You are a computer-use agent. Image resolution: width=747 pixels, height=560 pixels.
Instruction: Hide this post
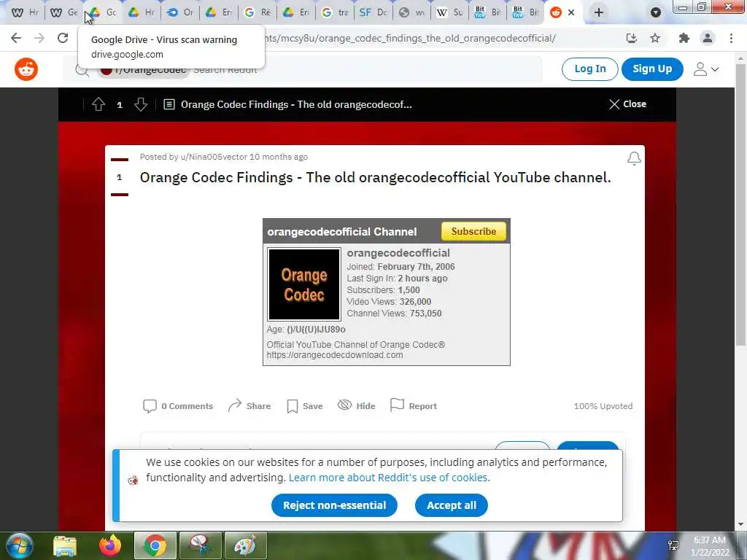(x=356, y=405)
